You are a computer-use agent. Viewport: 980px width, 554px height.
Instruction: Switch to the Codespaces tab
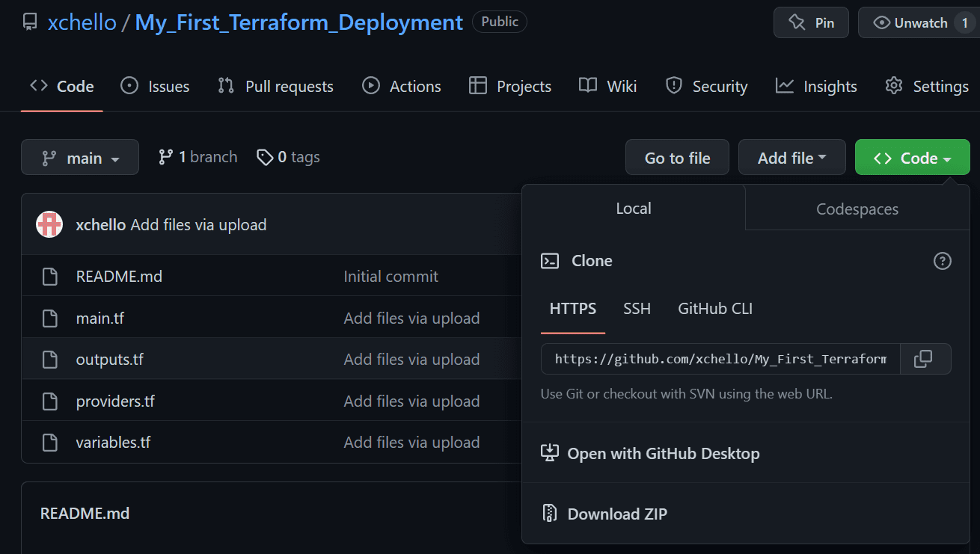857,209
